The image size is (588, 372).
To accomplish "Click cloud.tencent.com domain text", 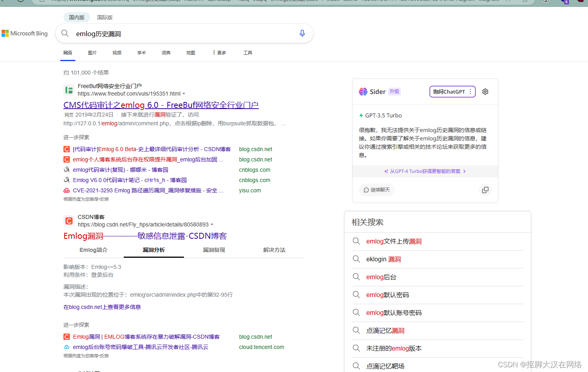I will click(262, 347).
